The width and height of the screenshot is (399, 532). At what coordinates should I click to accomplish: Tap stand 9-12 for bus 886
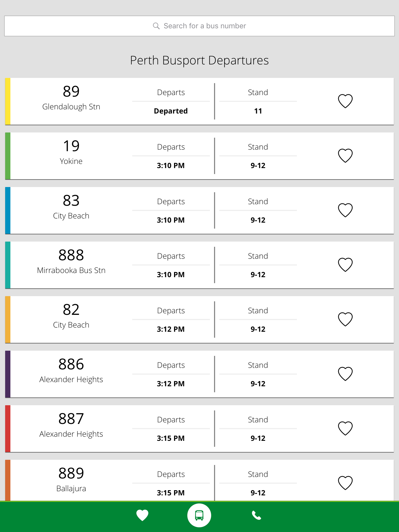click(x=258, y=384)
